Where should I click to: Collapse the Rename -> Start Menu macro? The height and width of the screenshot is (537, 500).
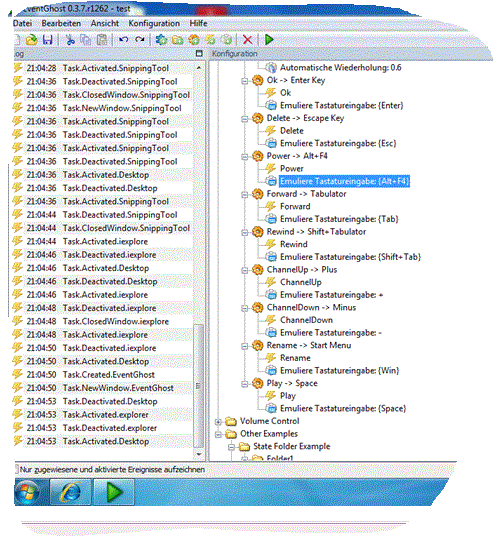[245, 346]
